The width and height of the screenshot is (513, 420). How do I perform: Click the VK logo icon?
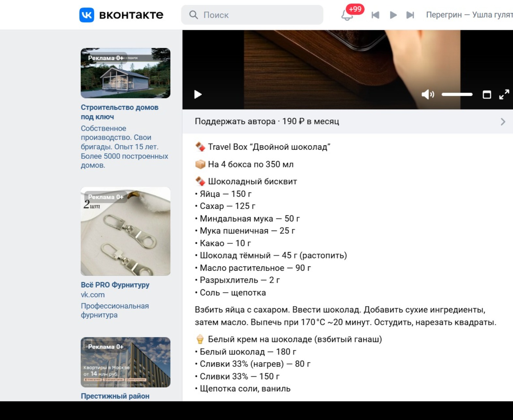[x=87, y=15]
